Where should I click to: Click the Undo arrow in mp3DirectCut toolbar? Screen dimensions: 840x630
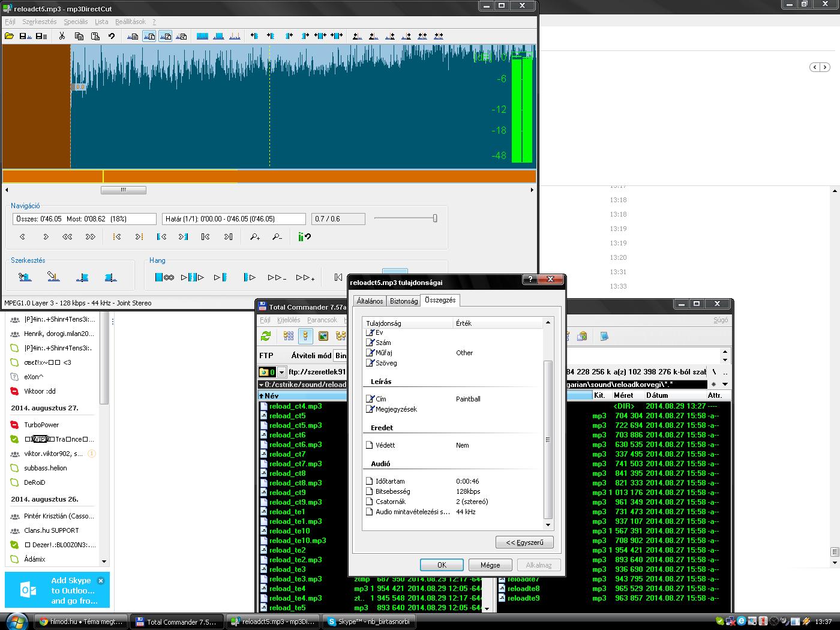pos(111,36)
